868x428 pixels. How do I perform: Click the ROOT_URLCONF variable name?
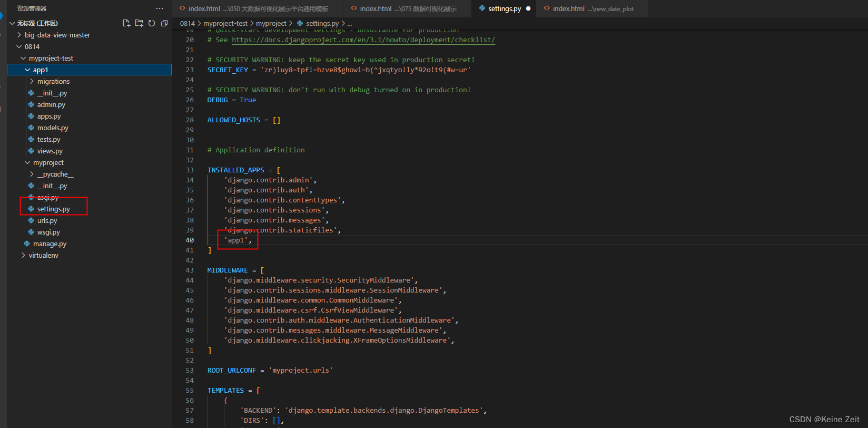[232, 370]
